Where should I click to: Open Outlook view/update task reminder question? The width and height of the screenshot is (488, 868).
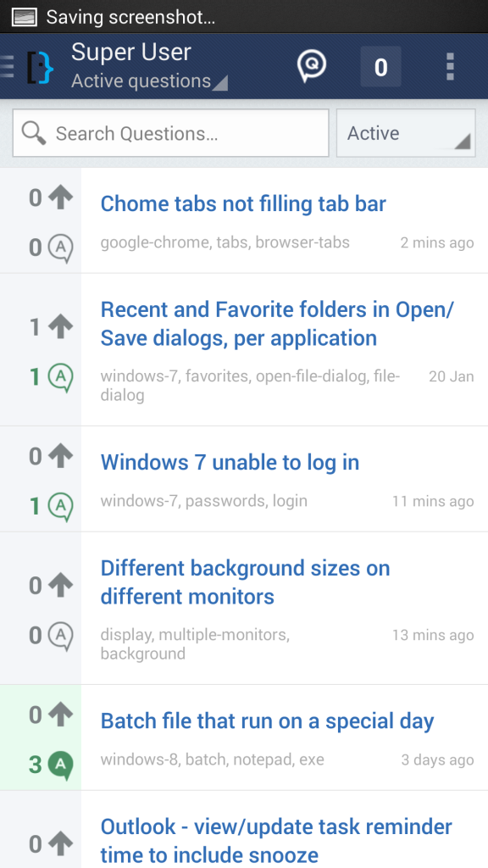(276, 840)
